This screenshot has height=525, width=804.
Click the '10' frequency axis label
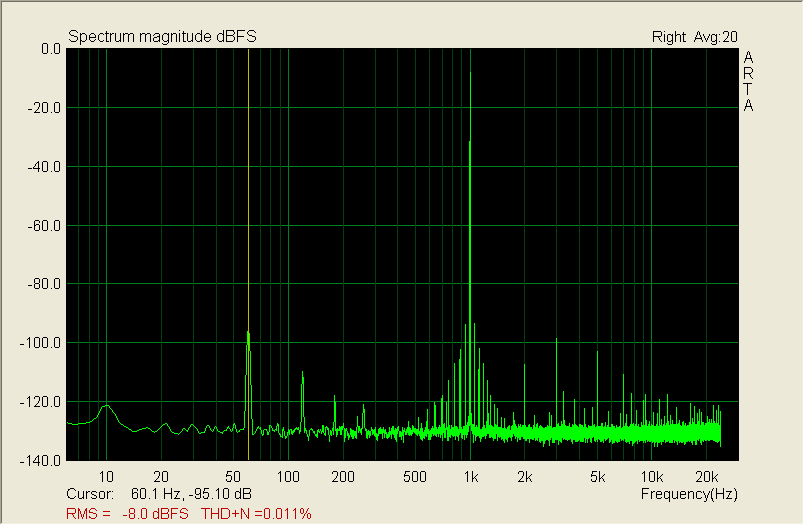click(106, 477)
